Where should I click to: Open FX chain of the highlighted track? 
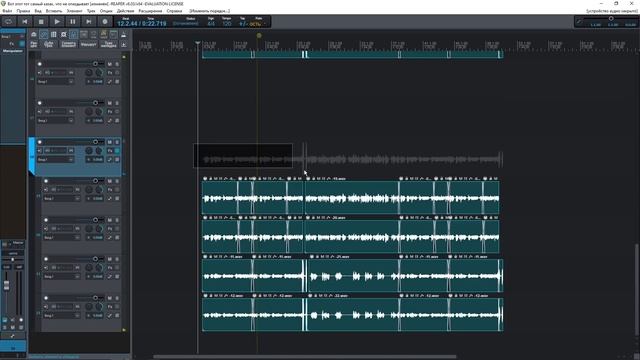coord(110,151)
